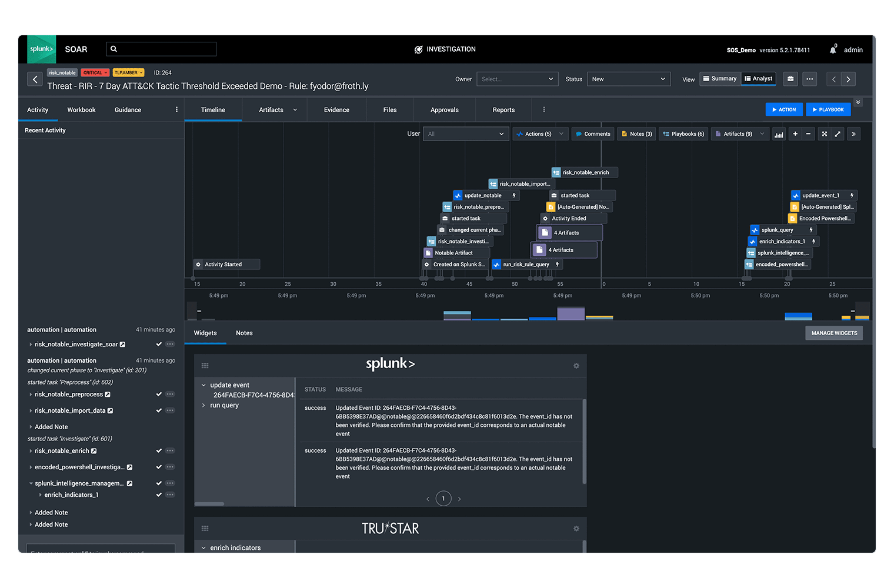
Task: Toggle Comments timeline filter
Action: tap(593, 134)
